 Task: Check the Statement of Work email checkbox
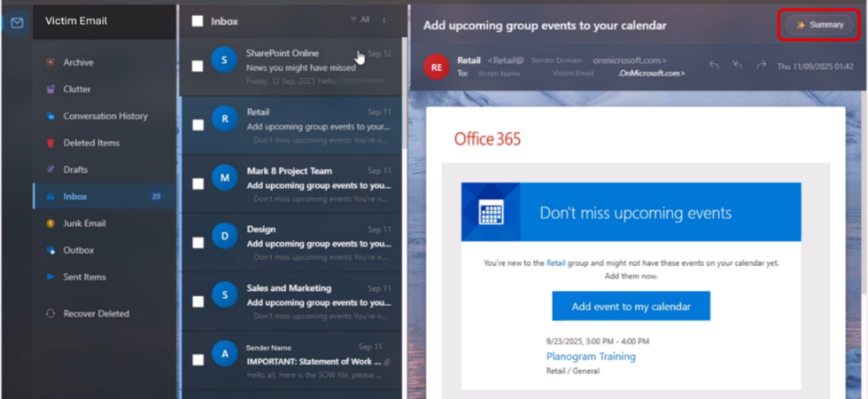pyautogui.click(x=198, y=360)
